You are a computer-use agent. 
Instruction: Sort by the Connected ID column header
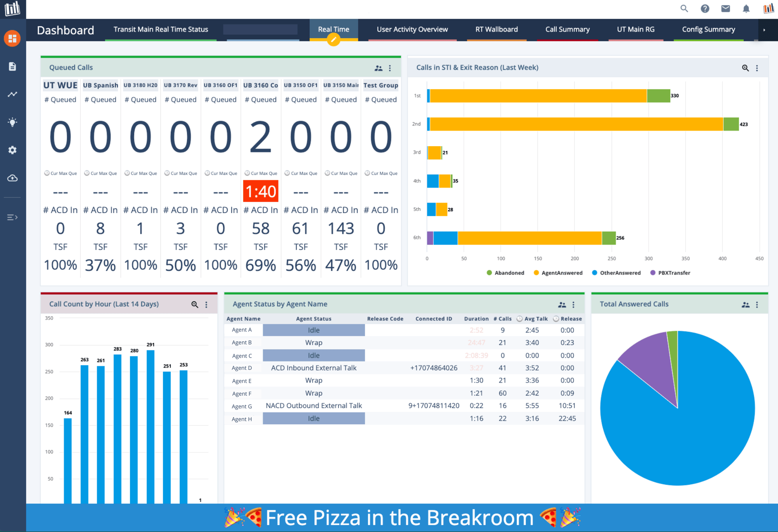click(434, 318)
